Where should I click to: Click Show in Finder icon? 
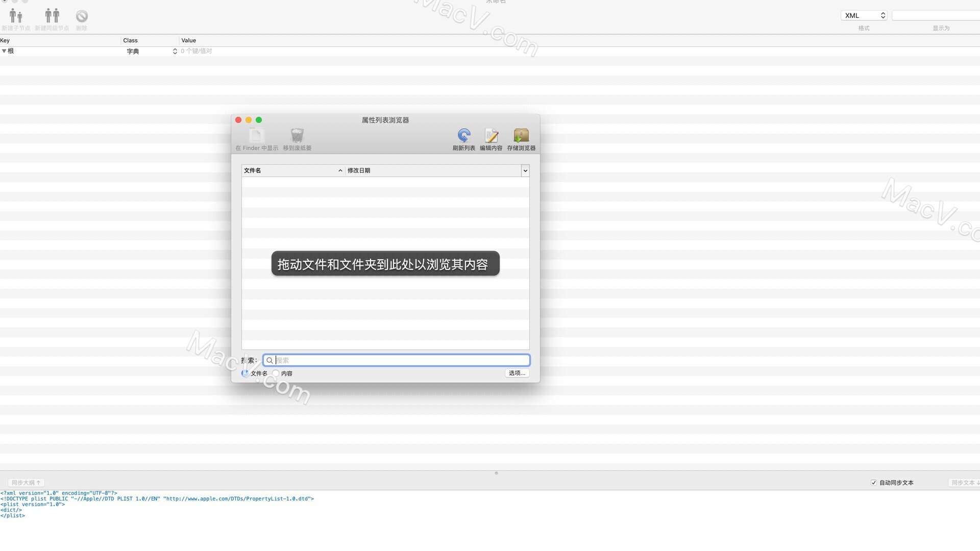click(256, 135)
